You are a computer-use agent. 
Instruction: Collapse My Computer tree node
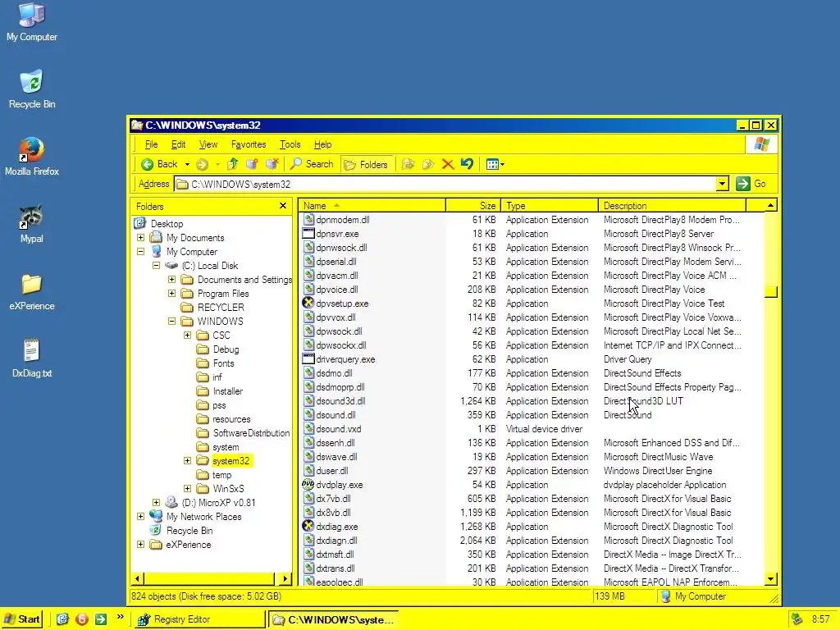[x=140, y=251]
